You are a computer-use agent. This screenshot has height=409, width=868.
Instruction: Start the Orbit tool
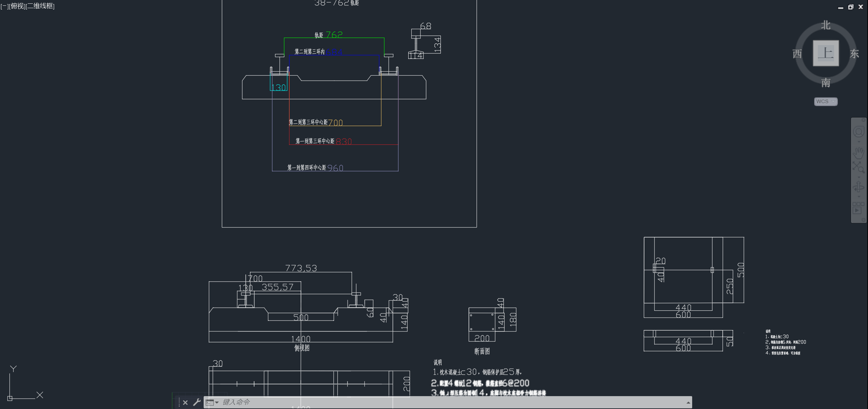pyautogui.click(x=858, y=187)
